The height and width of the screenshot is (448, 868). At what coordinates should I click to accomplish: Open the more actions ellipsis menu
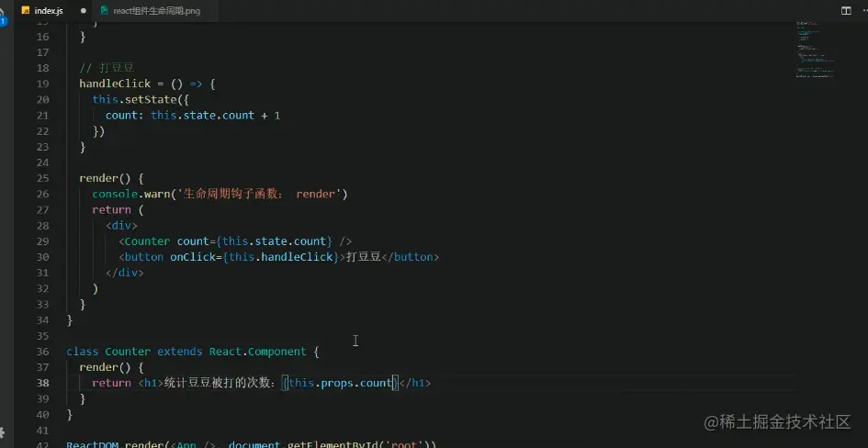click(863, 10)
